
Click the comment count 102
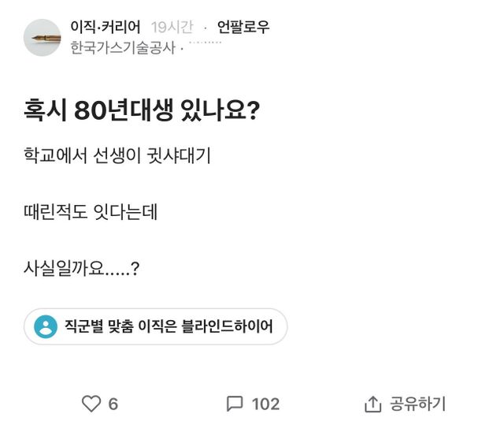pos(265,404)
